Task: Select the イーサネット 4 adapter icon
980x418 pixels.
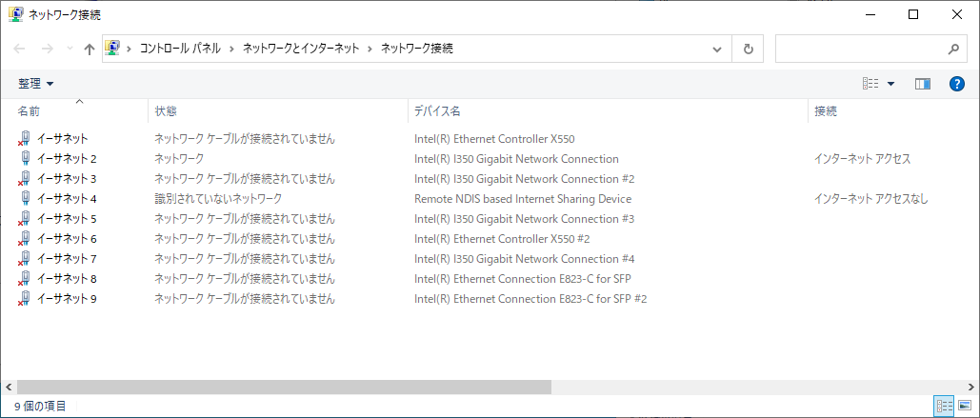Action: pyautogui.click(x=26, y=198)
